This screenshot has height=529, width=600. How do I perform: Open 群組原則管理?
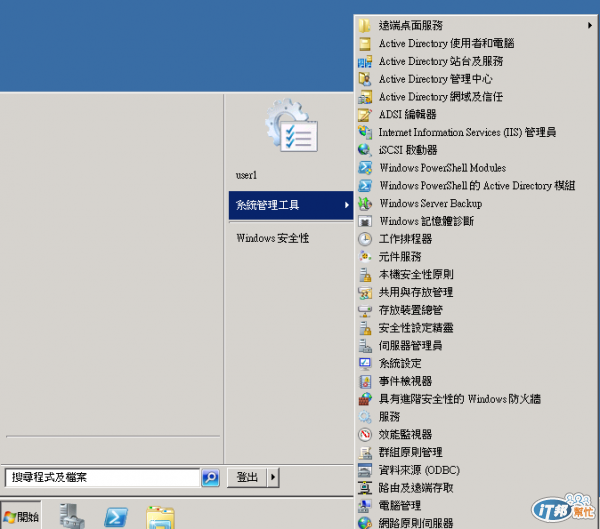(410, 452)
